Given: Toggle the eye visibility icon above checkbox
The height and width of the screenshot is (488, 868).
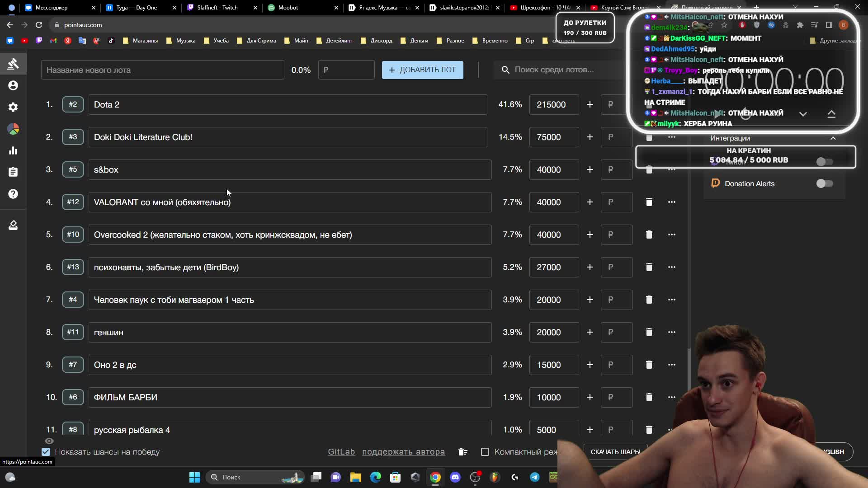Looking at the screenshot, I should pyautogui.click(x=49, y=441).
